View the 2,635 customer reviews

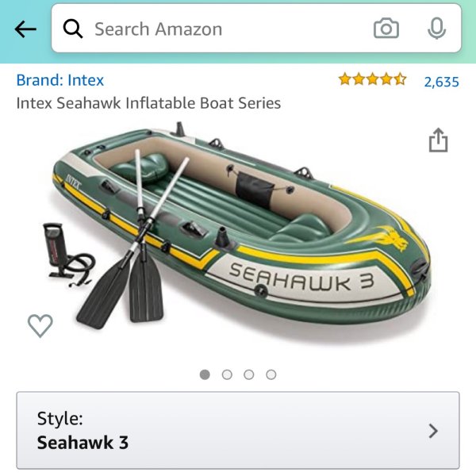pos(441,82)
